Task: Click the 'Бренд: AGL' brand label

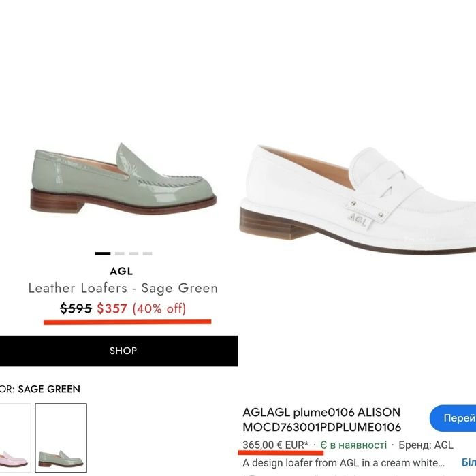Action: tap(426, 445)
